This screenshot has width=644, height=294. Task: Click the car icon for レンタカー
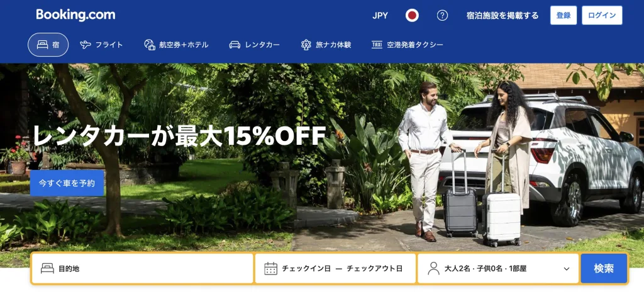point(235,45)
